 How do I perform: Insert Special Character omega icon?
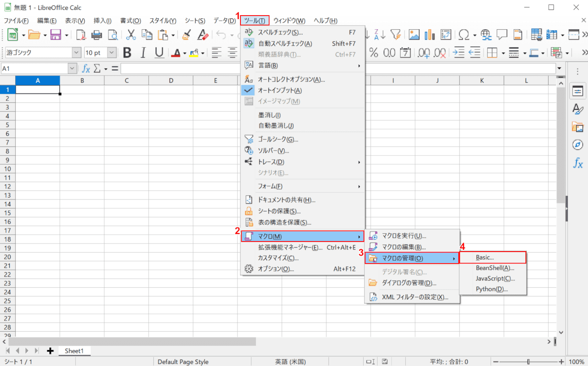point(464,35)
